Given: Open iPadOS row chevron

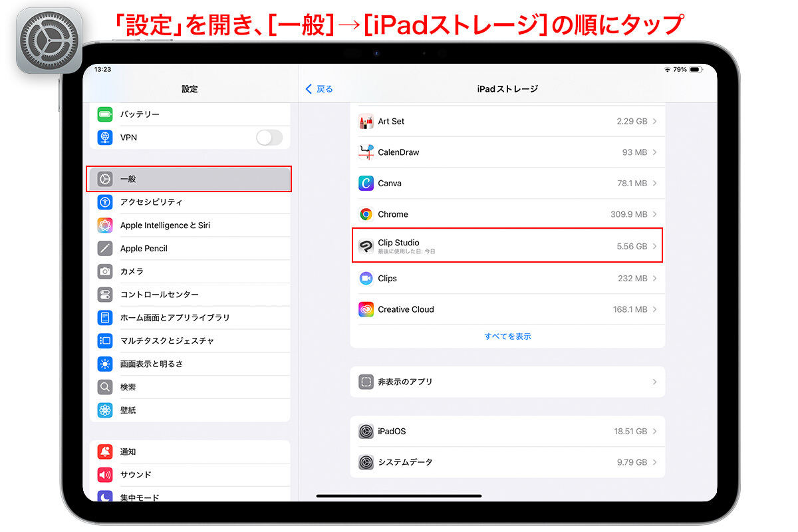Looking at the screenshot, I should pos(655,432).
